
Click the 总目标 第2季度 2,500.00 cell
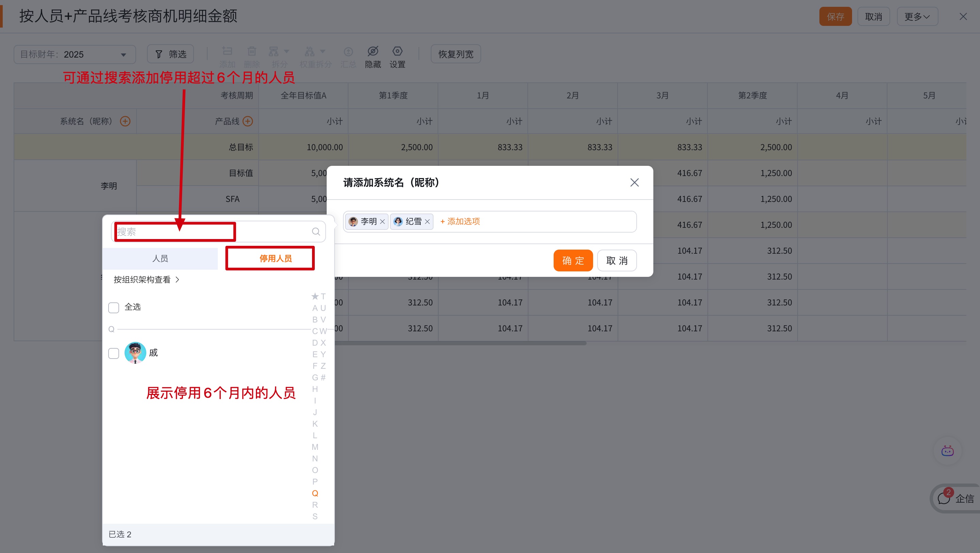pyautogui.click(x=752, y=147)
